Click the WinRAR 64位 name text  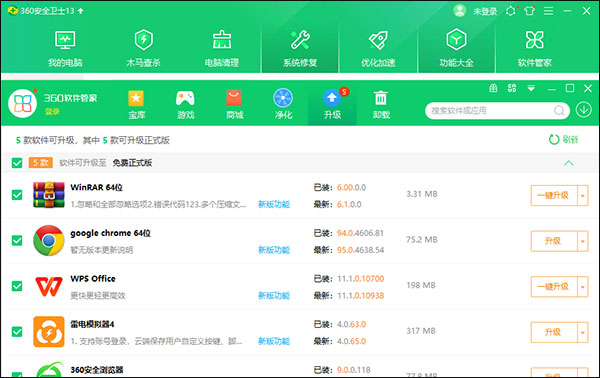[x=96, y=187]
